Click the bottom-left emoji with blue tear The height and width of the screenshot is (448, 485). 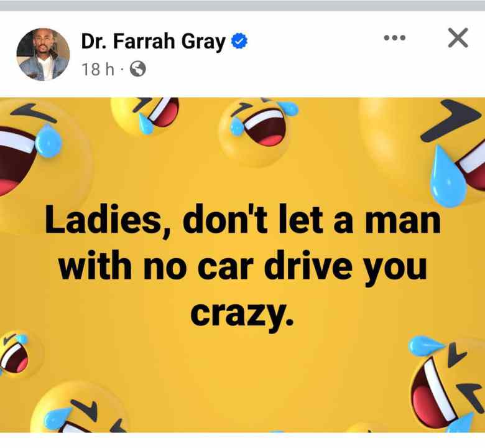[x=80, y=408]
